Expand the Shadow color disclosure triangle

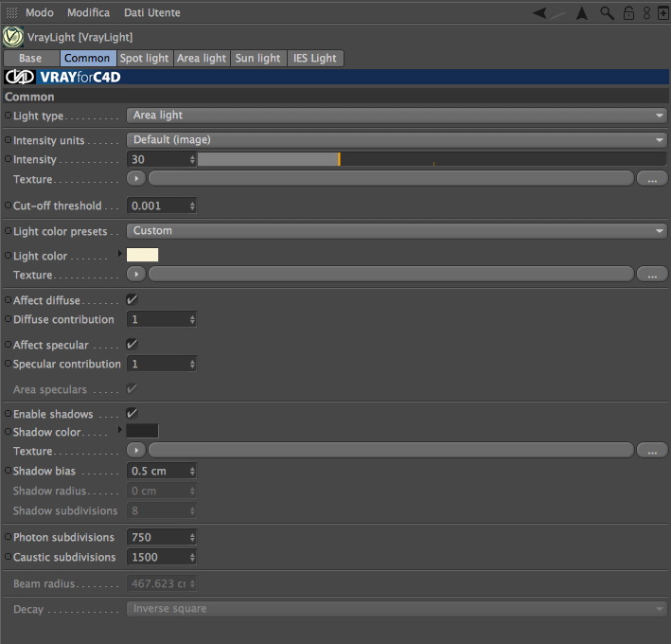[120, 429]
